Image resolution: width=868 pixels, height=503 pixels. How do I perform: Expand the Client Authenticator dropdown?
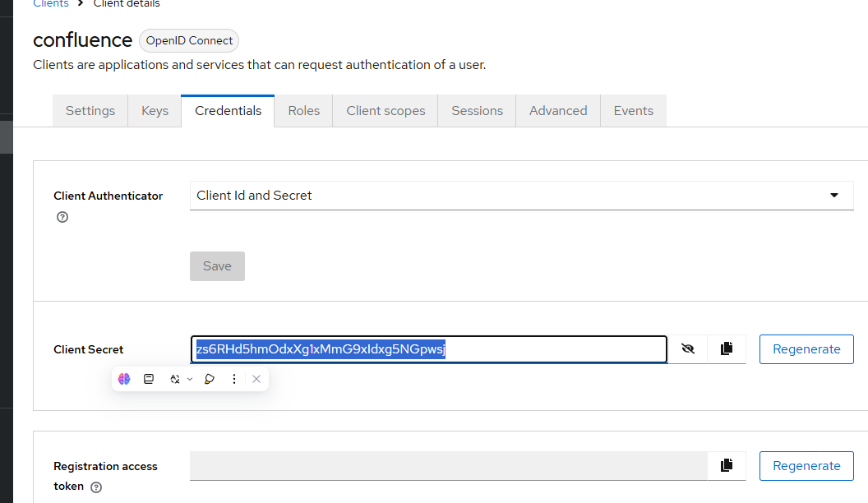pos(833,196)
